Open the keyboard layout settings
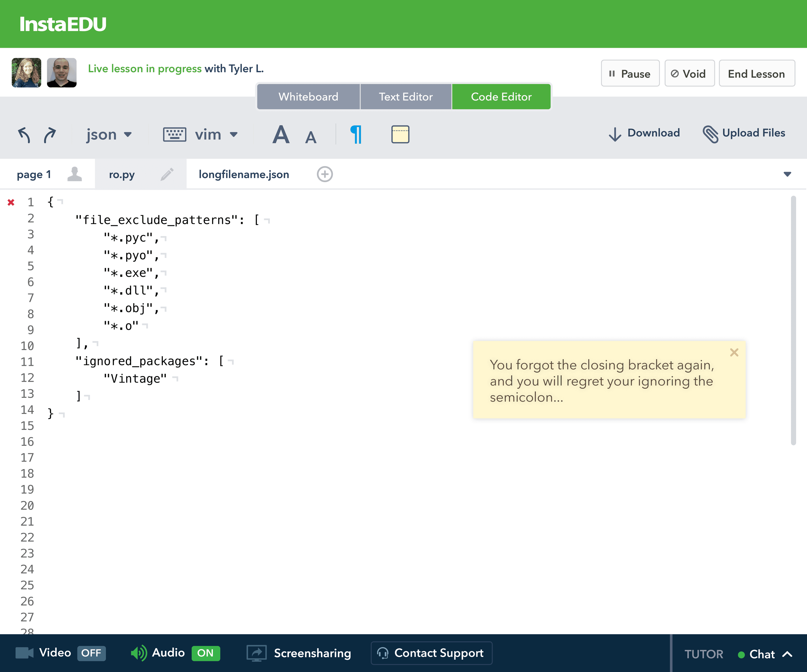The width and height of the screenshot is (807, 672). (175, 134)
